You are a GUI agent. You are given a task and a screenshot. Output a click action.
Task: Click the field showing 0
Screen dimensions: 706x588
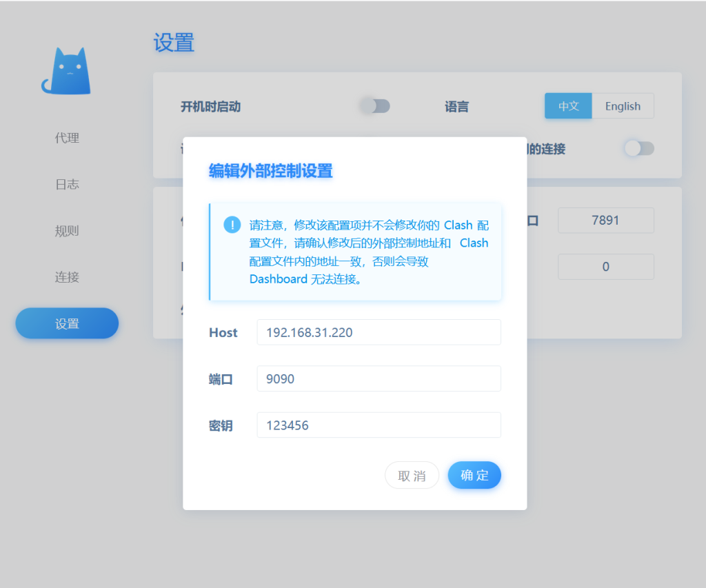pyautogui.click(x=605, y=267)
